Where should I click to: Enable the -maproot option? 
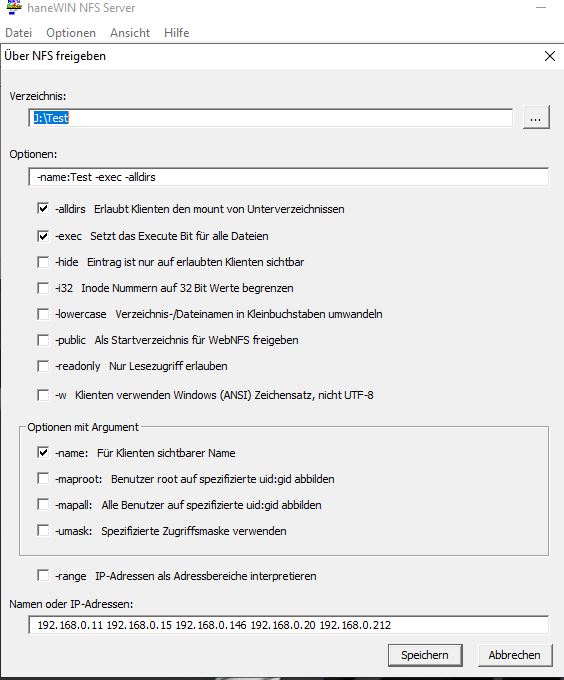(43, 478)
